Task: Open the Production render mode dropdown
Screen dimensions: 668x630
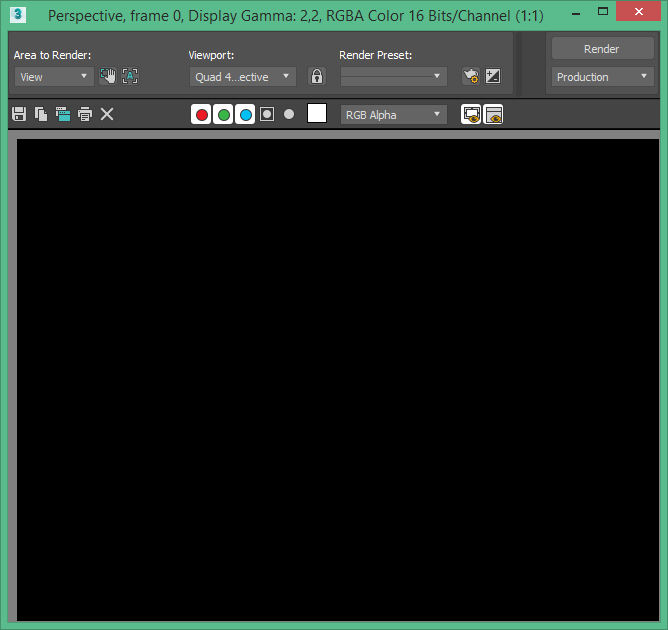Action: [602, 77]
